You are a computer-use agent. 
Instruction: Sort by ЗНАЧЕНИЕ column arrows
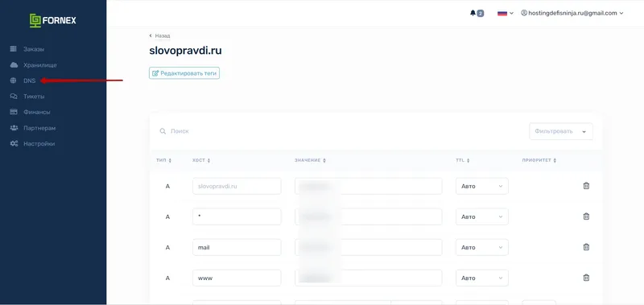(324, 160)
